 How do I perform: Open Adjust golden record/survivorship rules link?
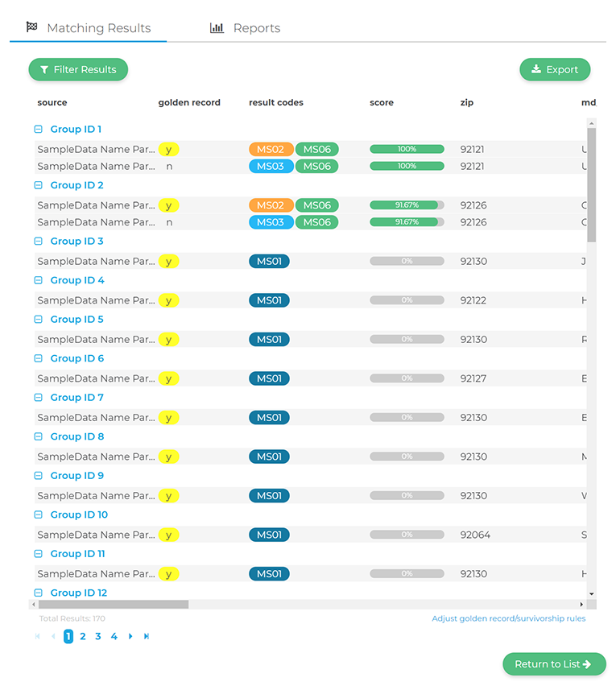[508, 618]
